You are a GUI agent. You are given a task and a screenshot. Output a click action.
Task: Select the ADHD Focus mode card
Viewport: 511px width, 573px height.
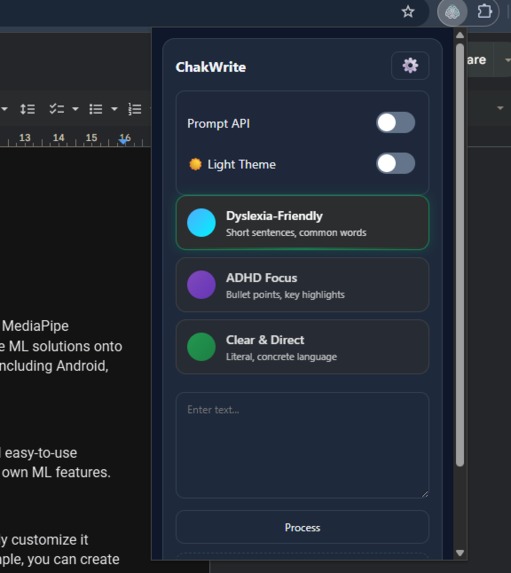tap(302, 285)
